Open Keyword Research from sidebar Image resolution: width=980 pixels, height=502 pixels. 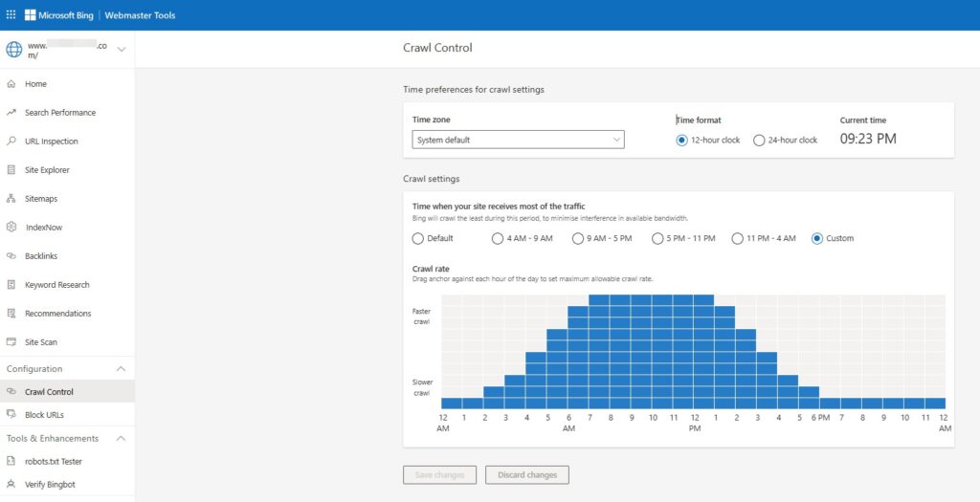point(56,285)
